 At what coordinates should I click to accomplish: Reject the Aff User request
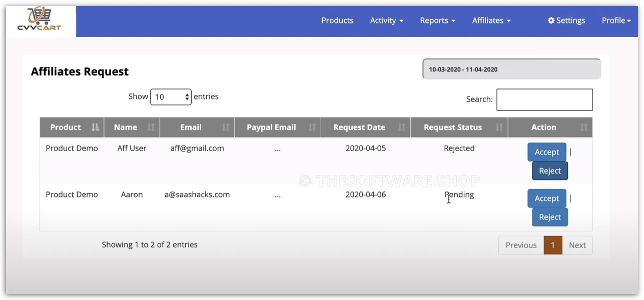coord(550,171)
